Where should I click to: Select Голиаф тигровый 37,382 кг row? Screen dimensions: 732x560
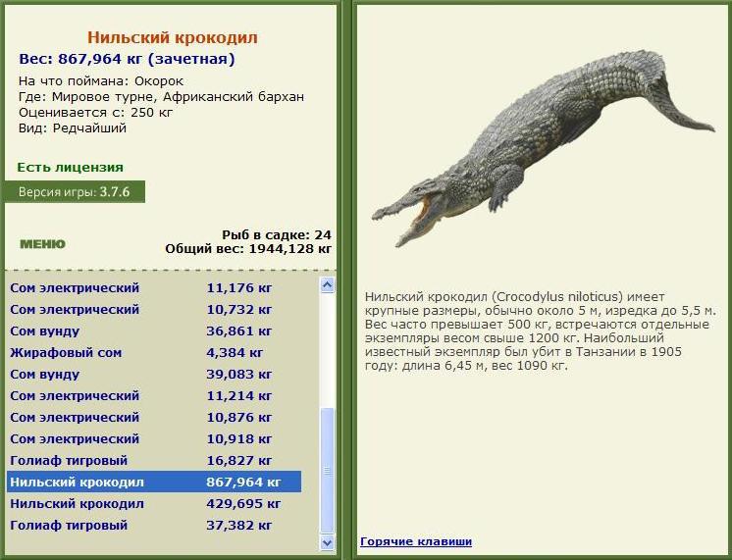coord(154,525)
